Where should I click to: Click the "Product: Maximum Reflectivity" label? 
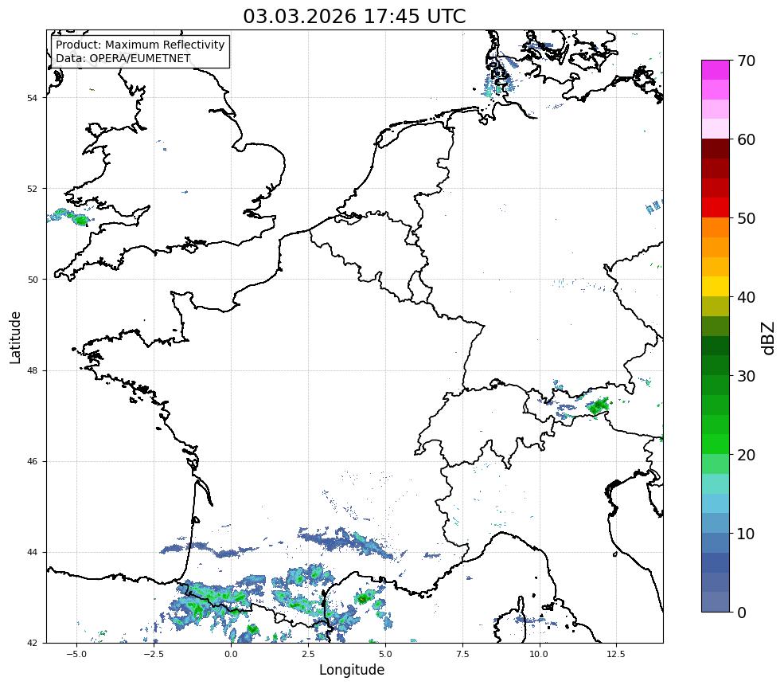(x=140, y=45)
